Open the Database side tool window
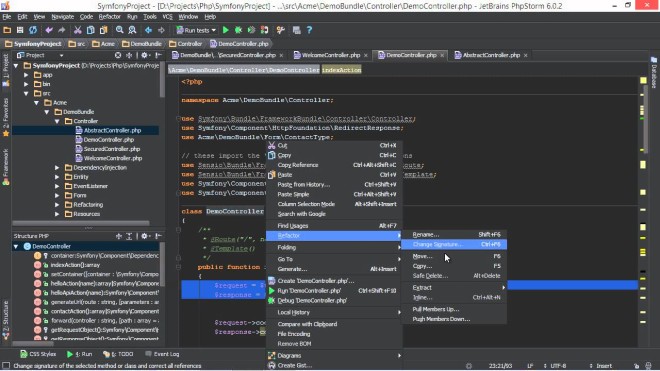660x371 pixels. [654, 72]
